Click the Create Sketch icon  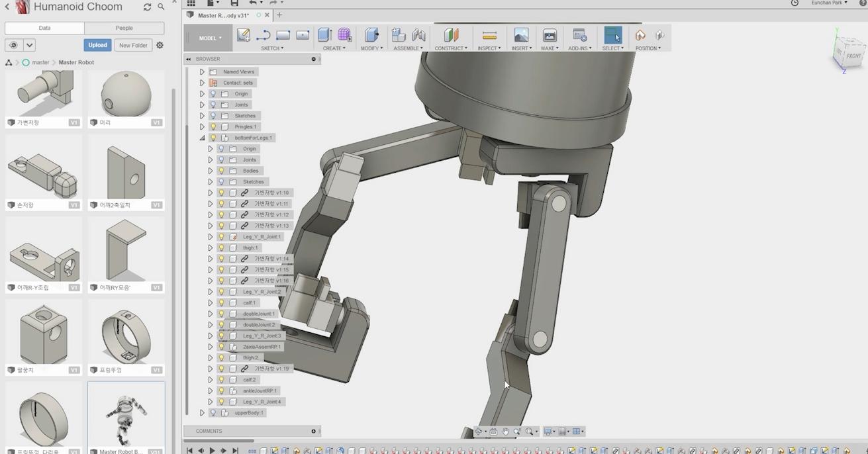click(244, 35)
